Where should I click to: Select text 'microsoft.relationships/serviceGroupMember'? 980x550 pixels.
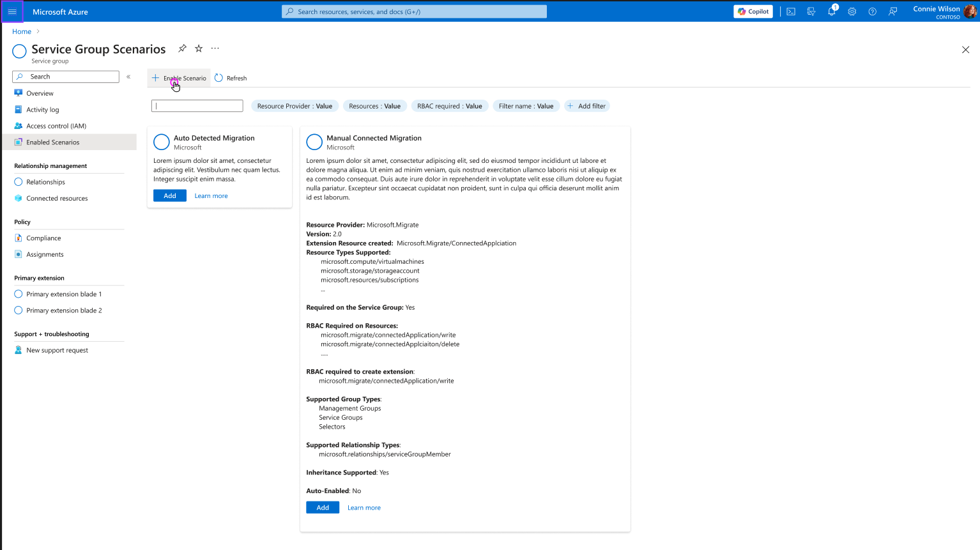click(385, 454)
